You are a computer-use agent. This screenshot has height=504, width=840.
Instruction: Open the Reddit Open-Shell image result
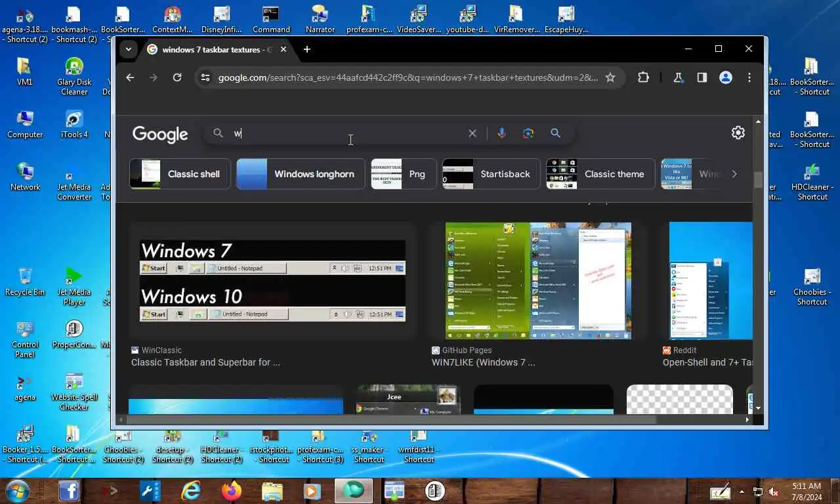tap(711, 281)
